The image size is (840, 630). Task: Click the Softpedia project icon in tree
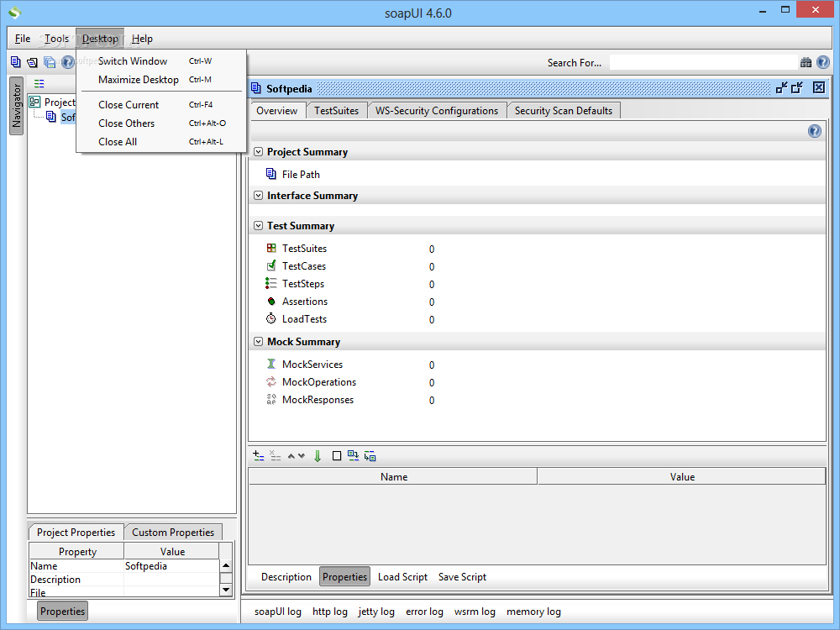coord(51,117)
